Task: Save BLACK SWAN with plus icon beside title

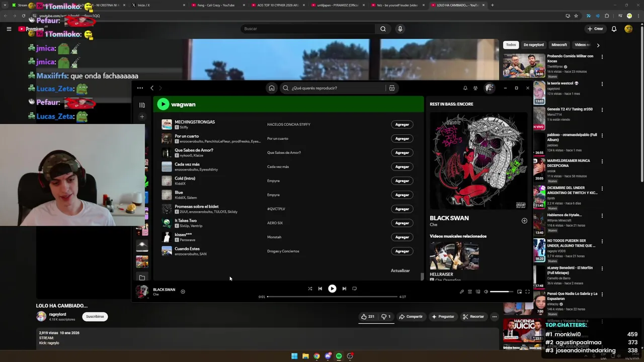Action: [524, 221]
